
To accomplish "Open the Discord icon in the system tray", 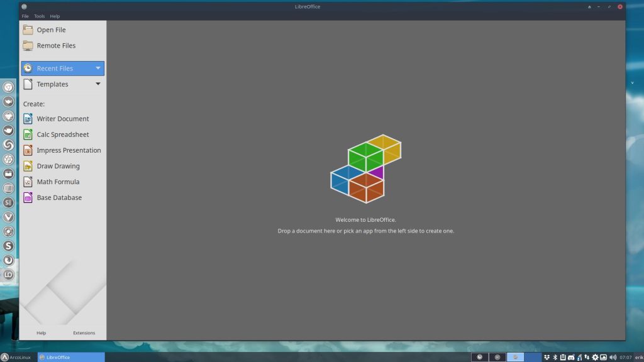I will [x=571, y=356].
